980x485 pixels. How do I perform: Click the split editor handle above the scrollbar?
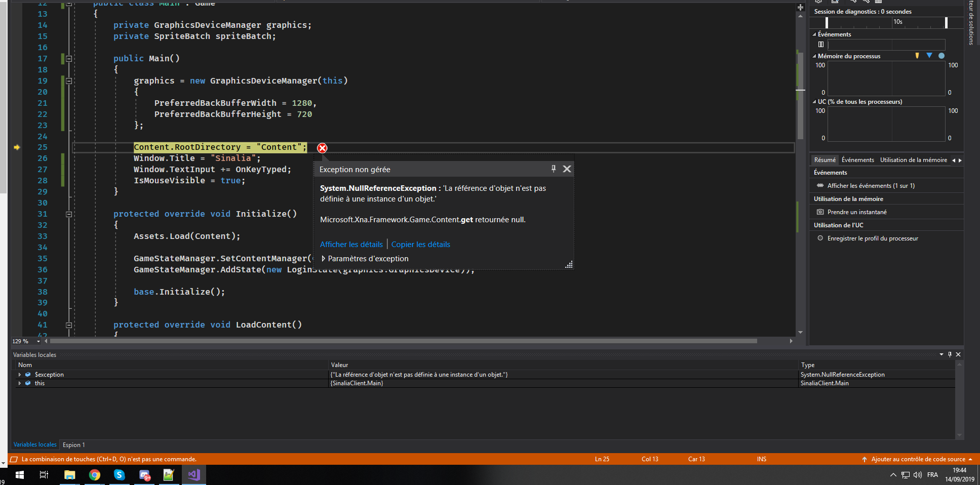point(800,7)
